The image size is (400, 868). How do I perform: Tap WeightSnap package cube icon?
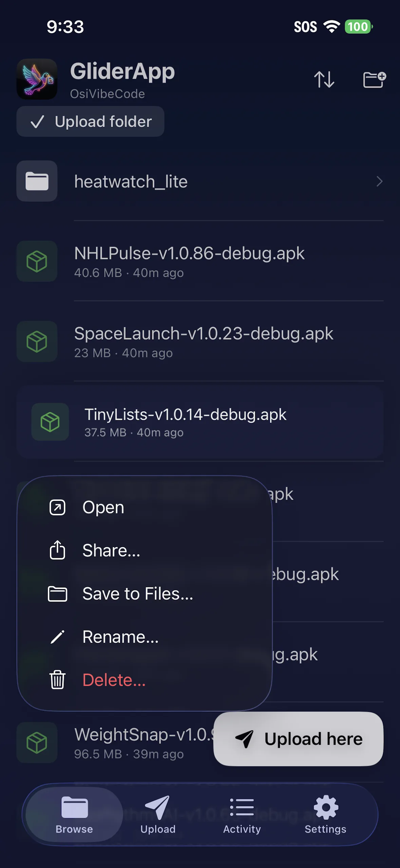click(x=37, y=742)
